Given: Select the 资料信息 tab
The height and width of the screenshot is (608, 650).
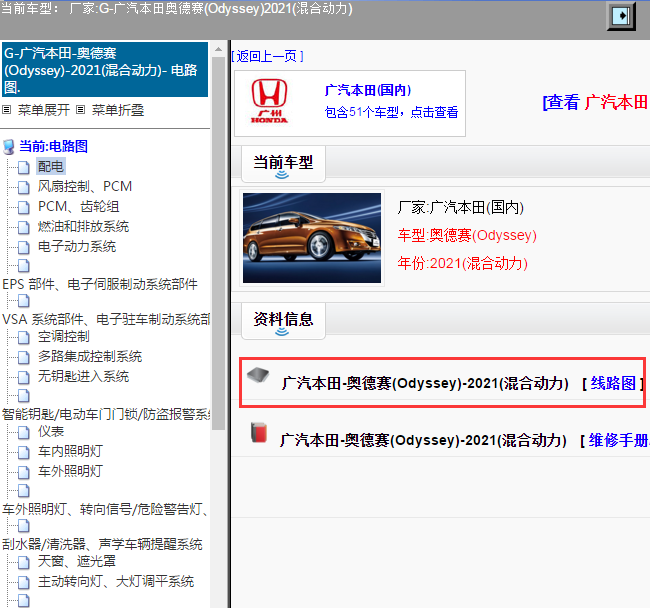Looking at the screenshot, I should click(x=283, y=320).
